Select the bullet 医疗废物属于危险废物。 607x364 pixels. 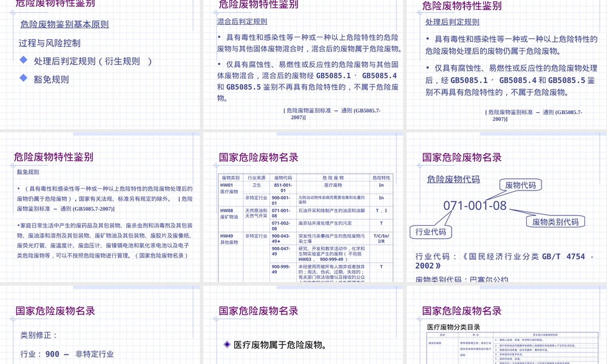pyautogui.click(x=275, y=345)
